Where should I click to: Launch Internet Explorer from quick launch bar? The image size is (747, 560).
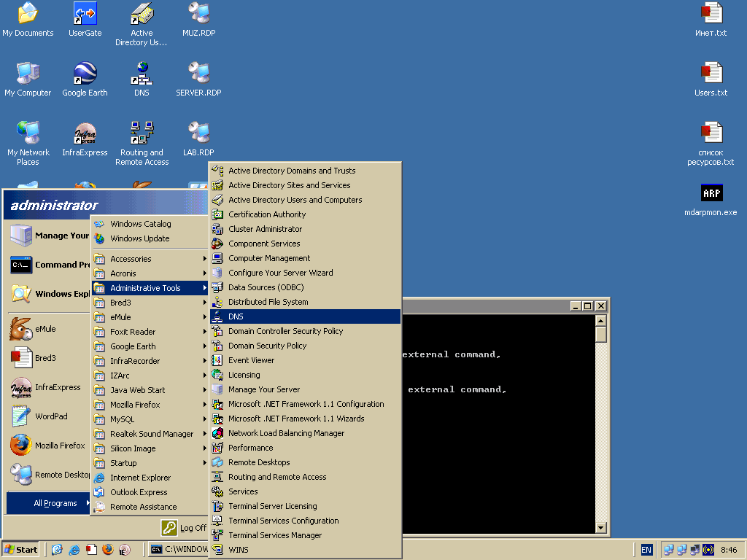[74, 550]
